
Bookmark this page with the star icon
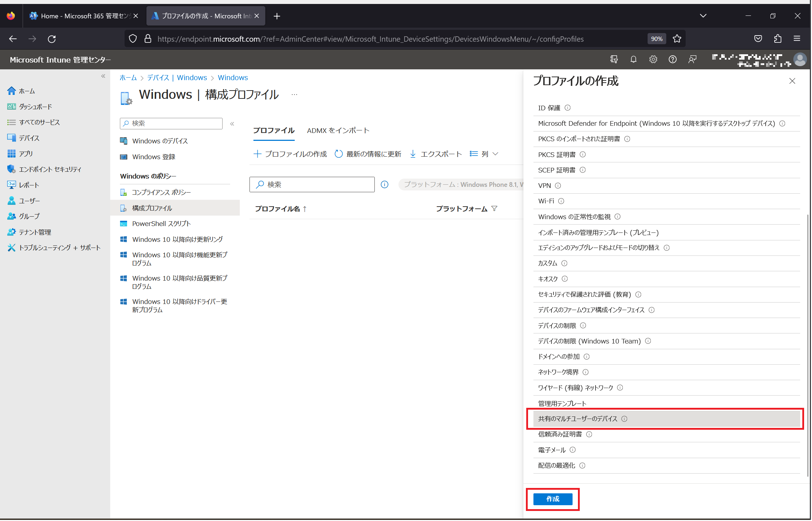click(x=677, y=39)
